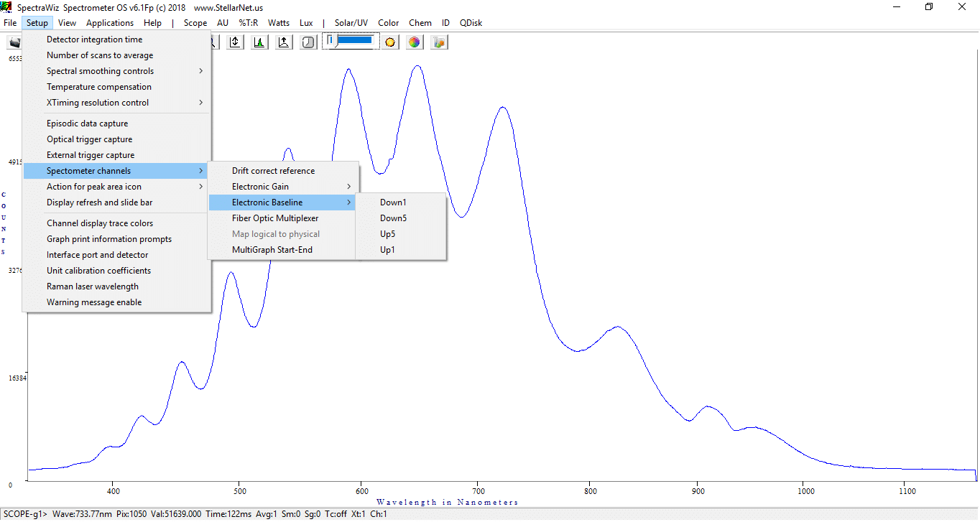Open the Applications menu
The height and width of the screenshot is (522, 980).
point(110,23)
